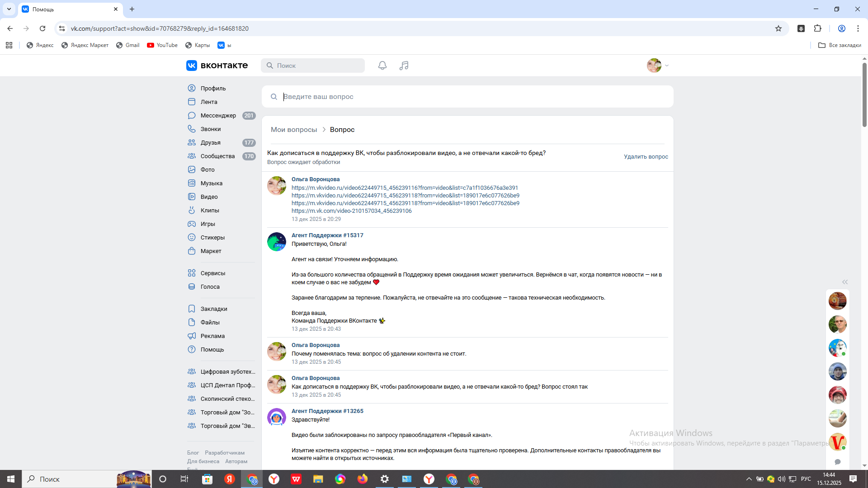This screenshot has width=868, height=488.
Task: Show hidden system tray icons
Action: [x=749, y=479]
